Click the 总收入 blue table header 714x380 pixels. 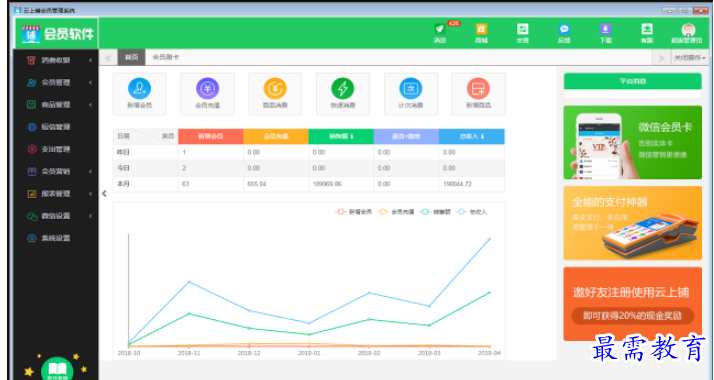coord(472,137)
